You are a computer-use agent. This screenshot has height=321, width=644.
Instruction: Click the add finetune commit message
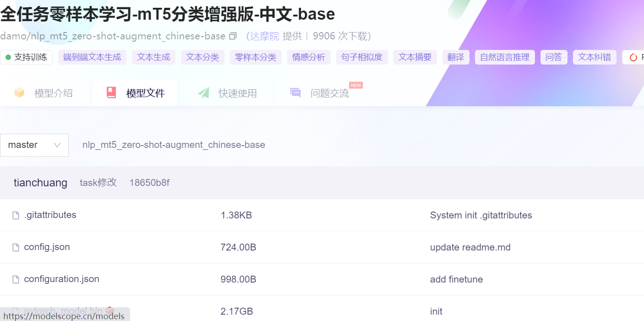(456, 279)
